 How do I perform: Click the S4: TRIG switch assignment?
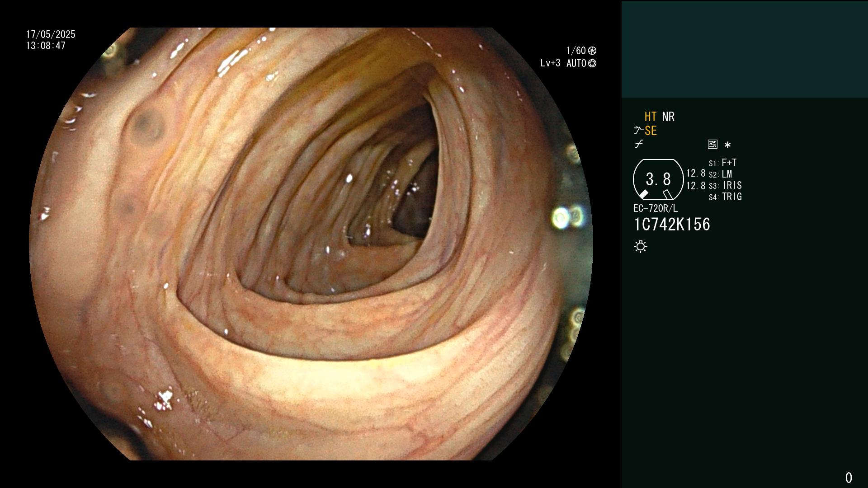(x=725, y=197)
